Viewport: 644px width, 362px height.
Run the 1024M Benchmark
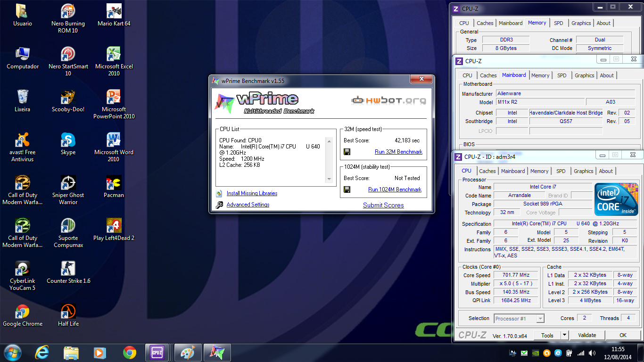tap(395, 189)
